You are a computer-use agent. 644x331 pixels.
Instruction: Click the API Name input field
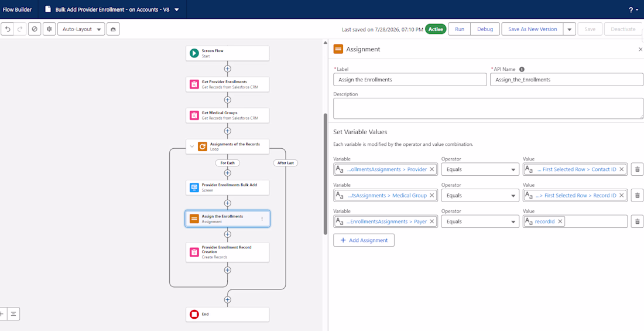click(567, 80)
